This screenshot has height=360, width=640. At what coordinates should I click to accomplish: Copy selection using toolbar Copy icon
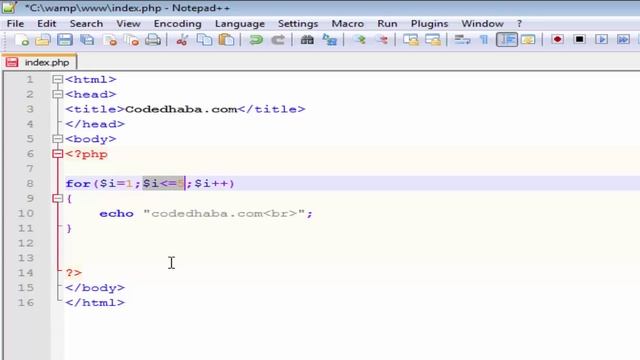(x=204, y=40)
